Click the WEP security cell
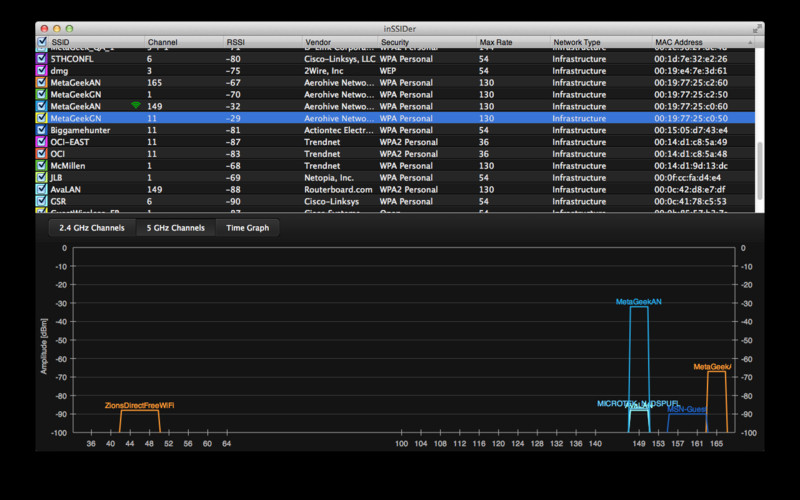 tap(388, 71)
